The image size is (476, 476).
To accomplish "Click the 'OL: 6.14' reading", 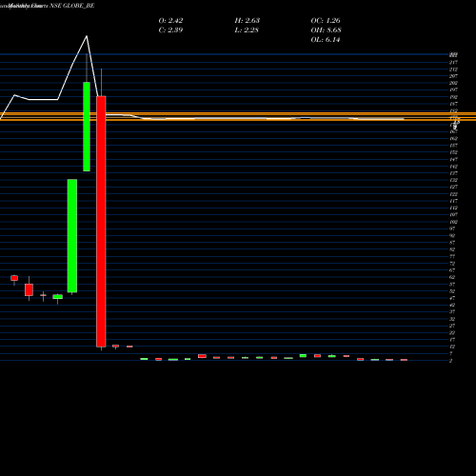I will pyautogui.click(x=326, y=39).
